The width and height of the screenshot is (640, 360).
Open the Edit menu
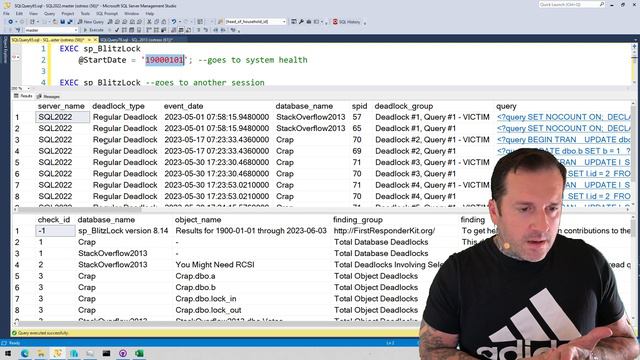[19, 13]
